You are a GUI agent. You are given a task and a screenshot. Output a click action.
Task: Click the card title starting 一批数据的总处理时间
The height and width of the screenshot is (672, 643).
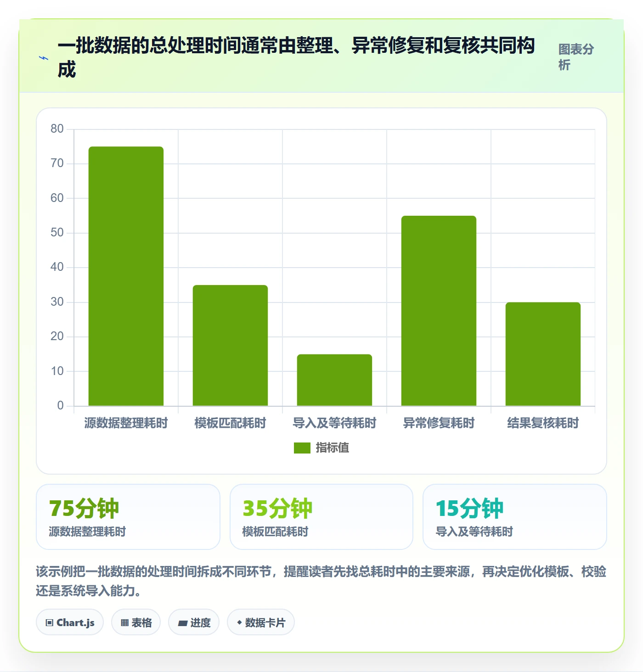tap(296, 57)
